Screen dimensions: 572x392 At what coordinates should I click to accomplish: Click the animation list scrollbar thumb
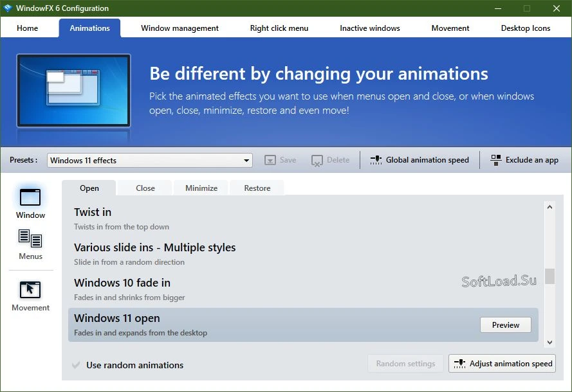coord(549,276)
